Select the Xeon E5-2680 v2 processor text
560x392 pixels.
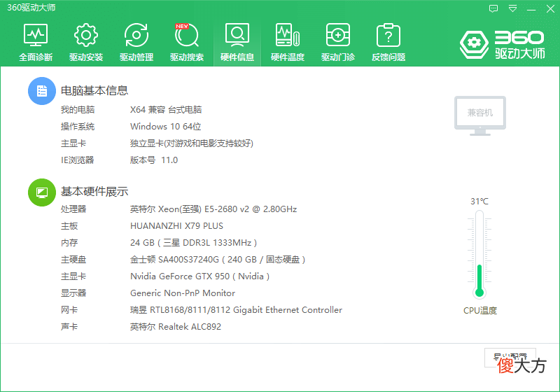[x=213, y=209]
